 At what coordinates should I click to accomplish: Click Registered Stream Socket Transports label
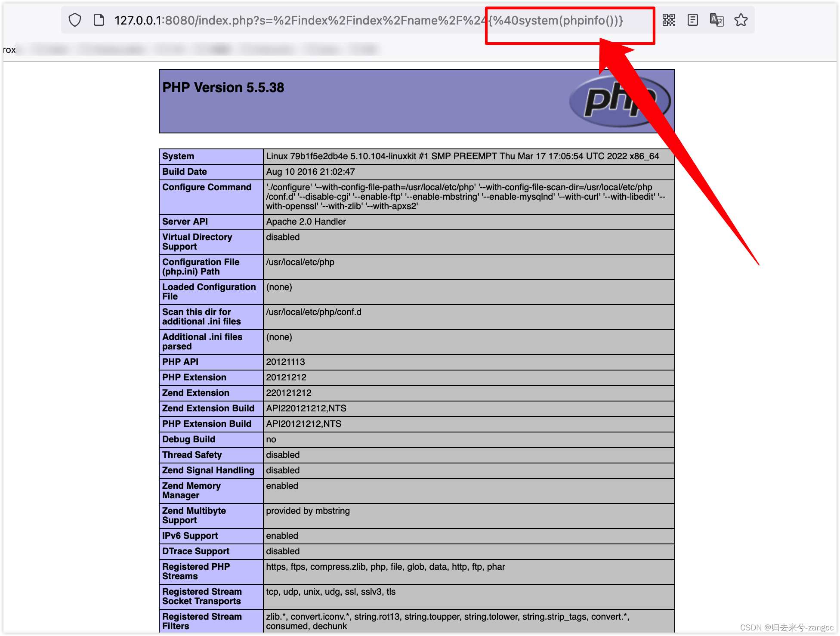[x=202, y=596]
